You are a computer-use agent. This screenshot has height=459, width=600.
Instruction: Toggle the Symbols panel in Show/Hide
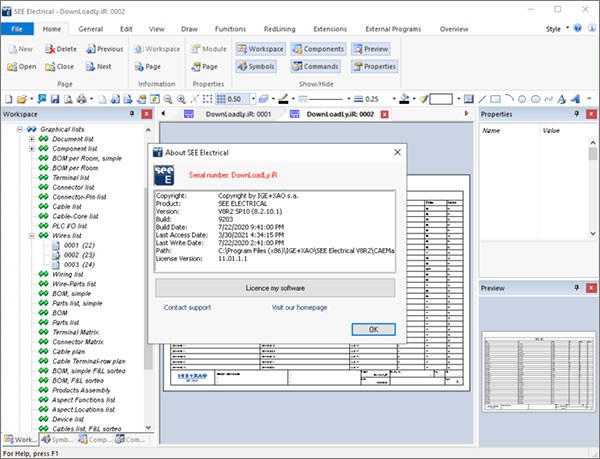click(258, 66)
